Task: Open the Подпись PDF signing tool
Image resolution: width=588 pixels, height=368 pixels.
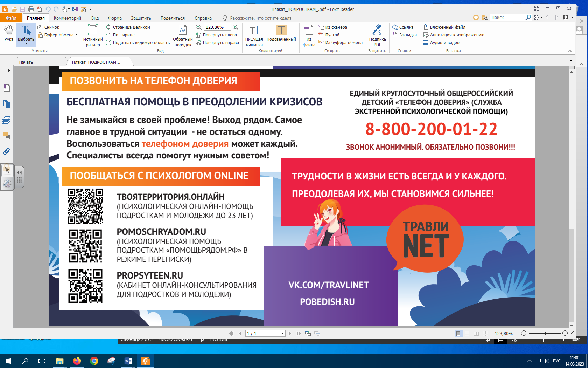Action: [x=377, y=35]
